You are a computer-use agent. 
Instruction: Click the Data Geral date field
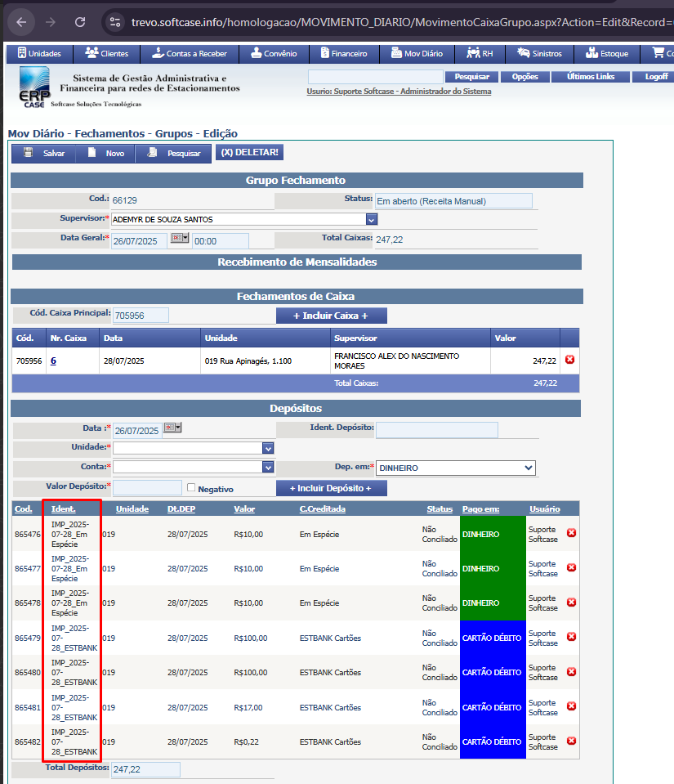click(139, 241)
